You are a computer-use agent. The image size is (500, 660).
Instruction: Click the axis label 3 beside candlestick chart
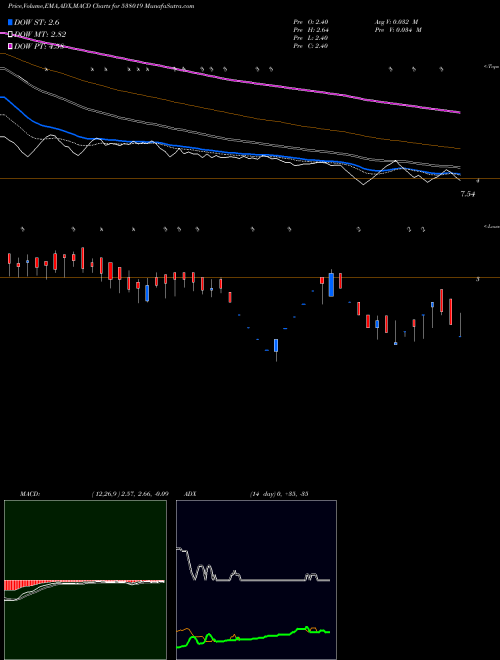pyautogui.click(x=477, y=279)
